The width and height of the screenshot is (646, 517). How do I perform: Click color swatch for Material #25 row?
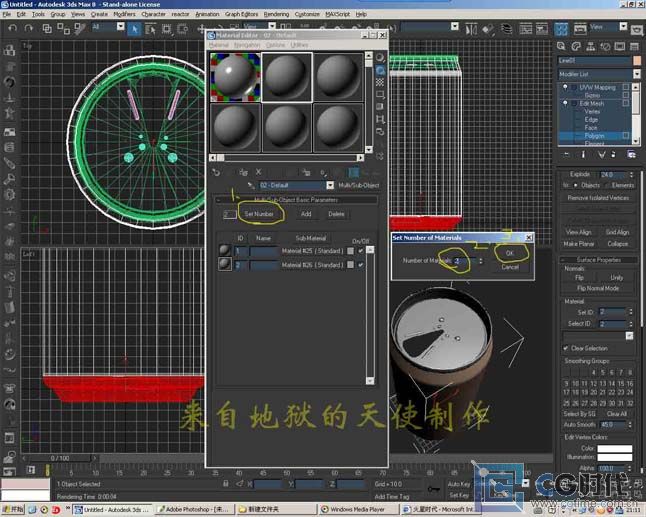pyautogui.click(x=350, y=251)
